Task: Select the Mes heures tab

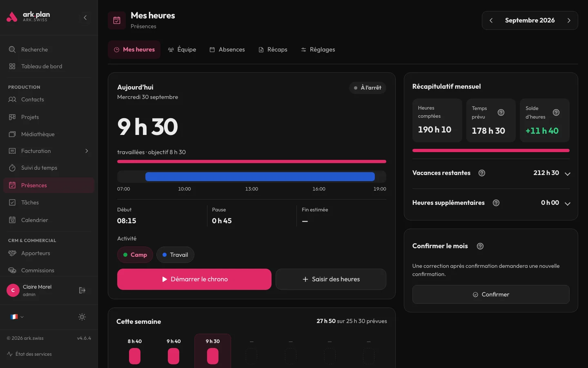Action: pos(134,49)
